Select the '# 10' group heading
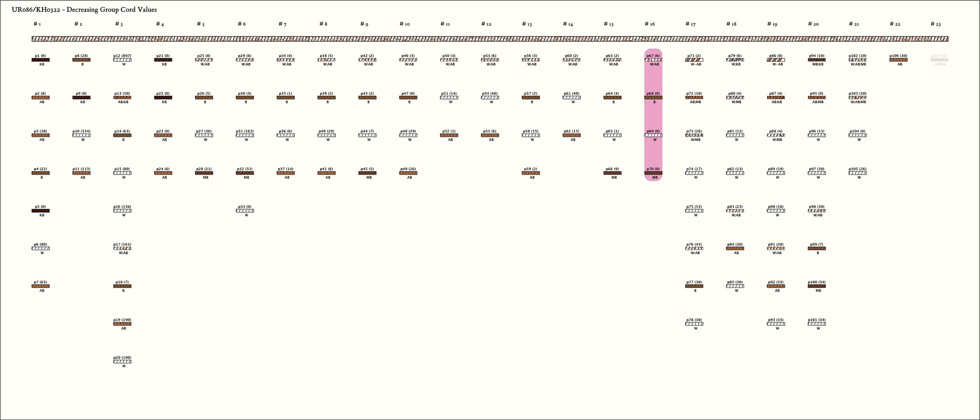Screen dimensions: 980x420 pyautogui.click(x=404, y=24)
